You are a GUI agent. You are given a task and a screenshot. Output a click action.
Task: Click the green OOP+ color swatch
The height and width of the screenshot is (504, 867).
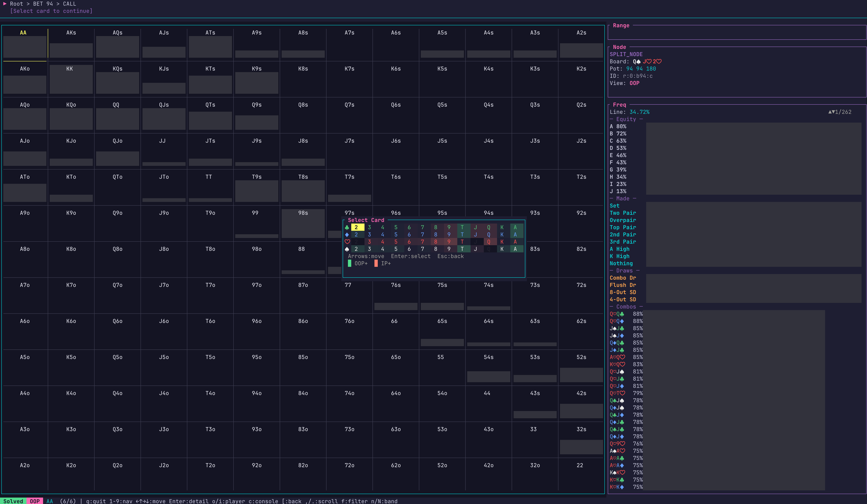[349, 263]
